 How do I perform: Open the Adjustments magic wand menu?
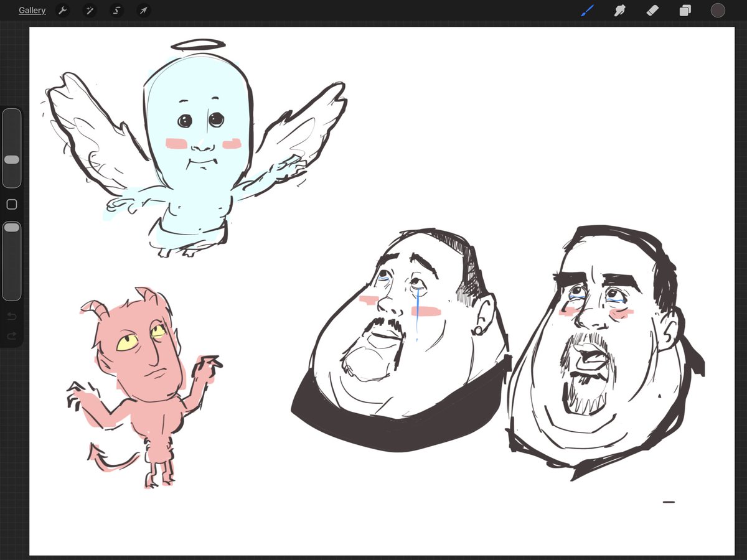90,10
